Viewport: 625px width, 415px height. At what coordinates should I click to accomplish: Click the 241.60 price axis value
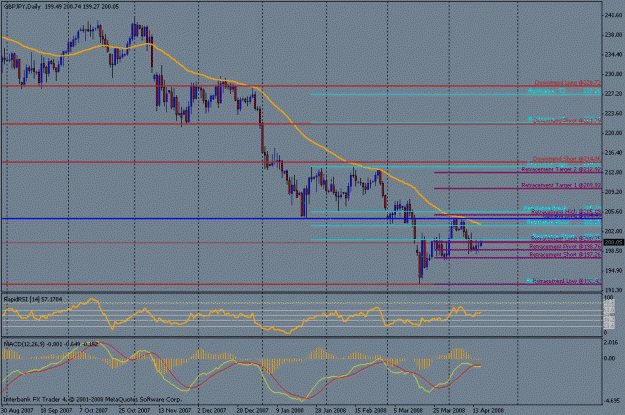(x=613, y=15)
